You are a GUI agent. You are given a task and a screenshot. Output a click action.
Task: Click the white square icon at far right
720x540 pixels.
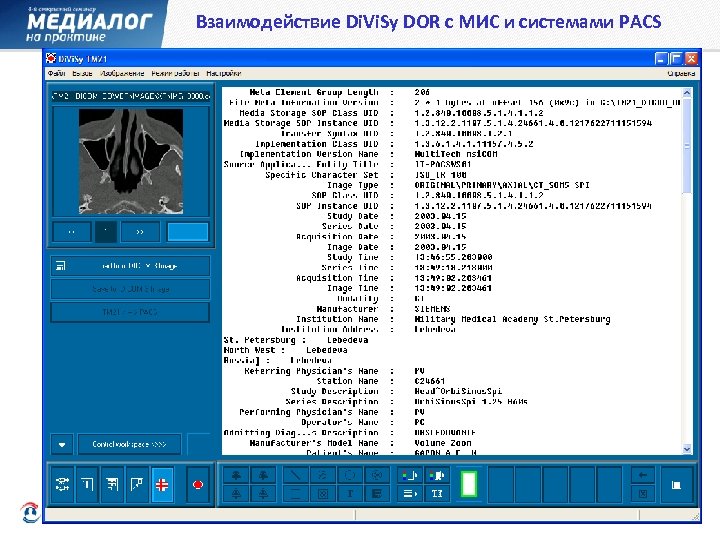(x=676, y=485)
